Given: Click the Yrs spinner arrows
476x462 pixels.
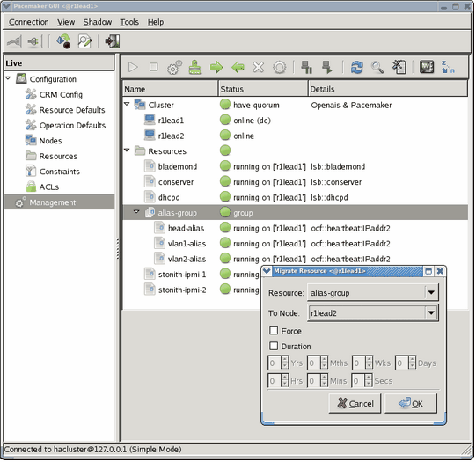Looking at the screenshot, I should [x=285, y=363].
